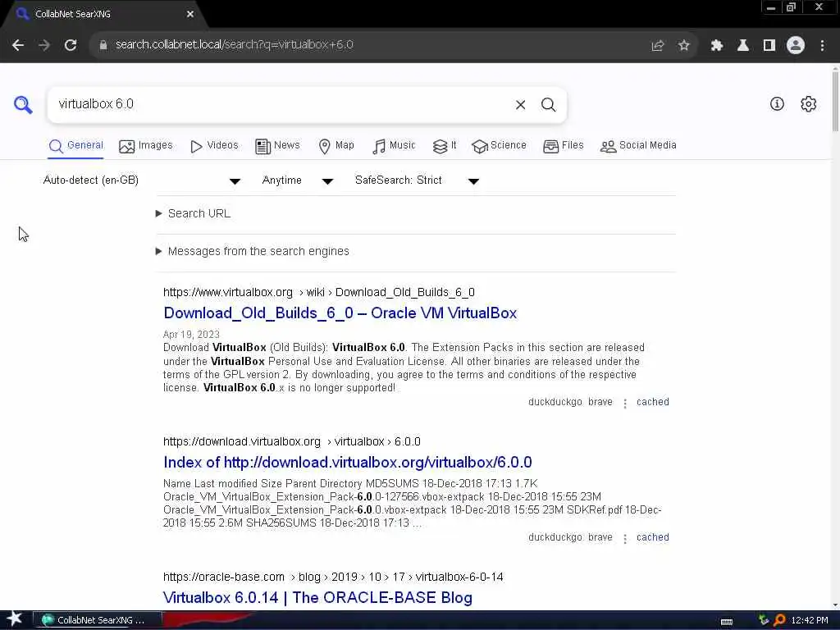The image size is (840, 630).
Task: Click the 12:42 PM taskbar clock
Action: click(810, 620)
